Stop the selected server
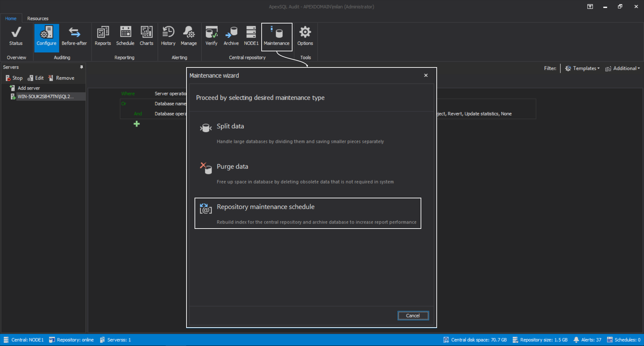The image size is (644, 346). [x=14, y=78]
